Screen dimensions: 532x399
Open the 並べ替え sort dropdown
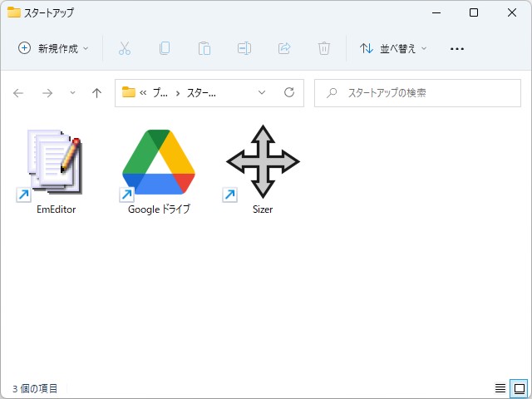click(x=393, y=48)
